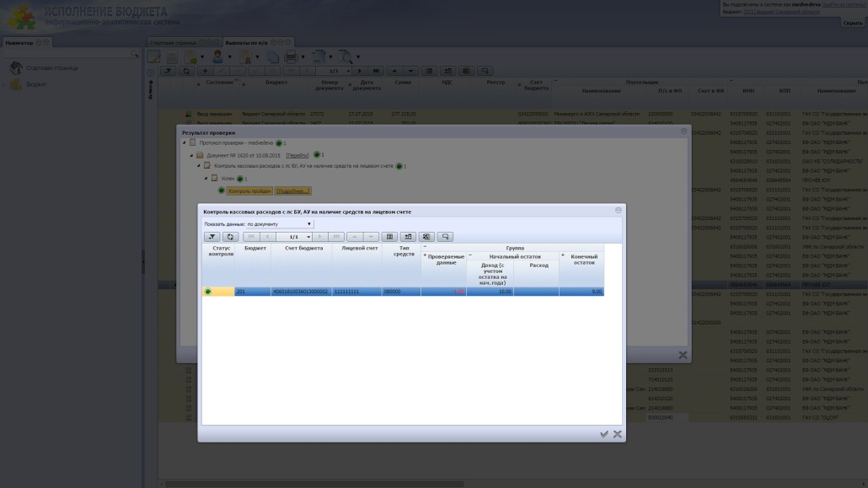Open the filter button in the control dialog toolbar
868x488 pixels.
coord(212,237)
